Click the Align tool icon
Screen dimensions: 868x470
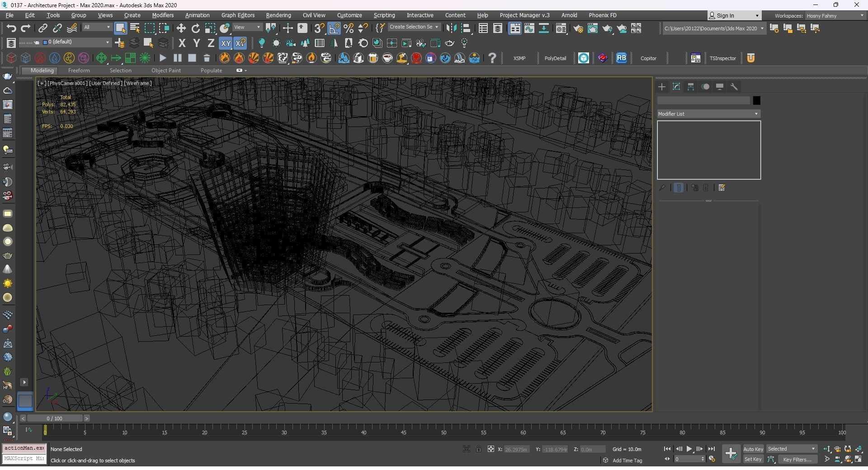pyautogui.click(x=466, y=28)
